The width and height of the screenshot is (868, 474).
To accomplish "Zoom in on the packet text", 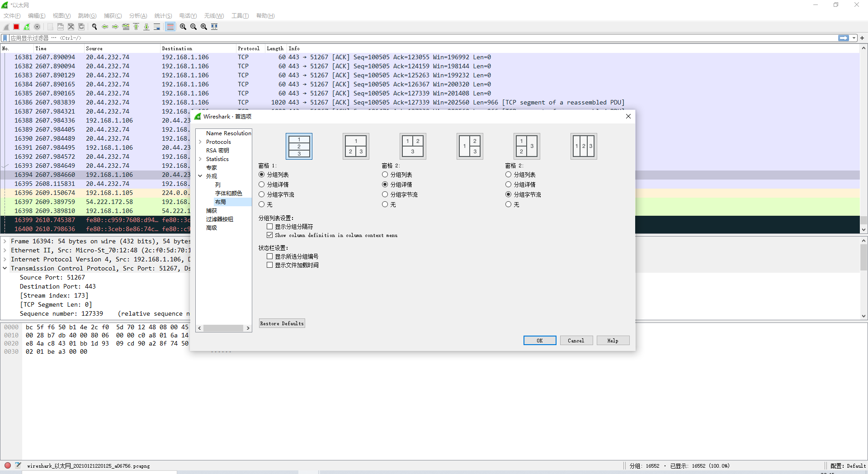I will point(183,27).
